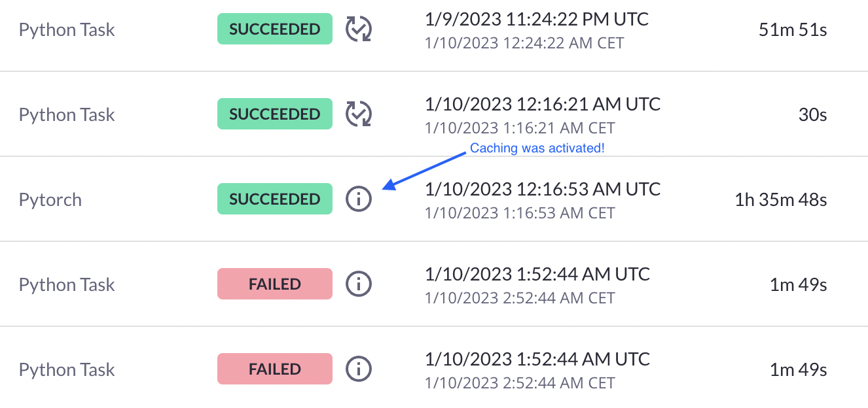Click the caching icon on the first Python Task row
Viewport: 868px width, 408px height.
point(358,29)
